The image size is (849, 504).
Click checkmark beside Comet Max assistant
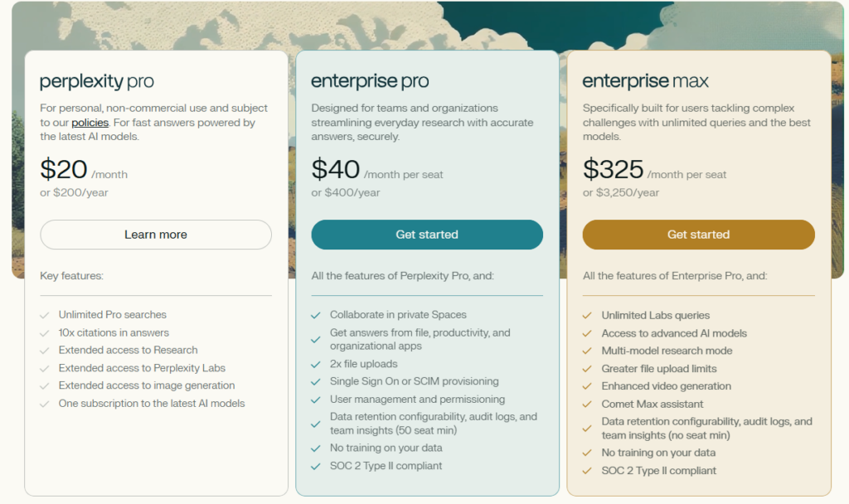(x=587, y=404)
